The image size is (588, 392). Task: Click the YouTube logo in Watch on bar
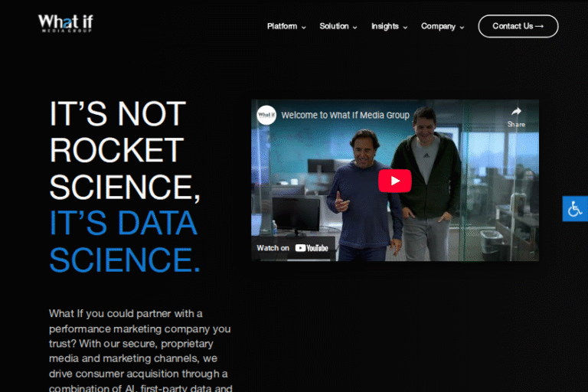(x=312, y=248)
